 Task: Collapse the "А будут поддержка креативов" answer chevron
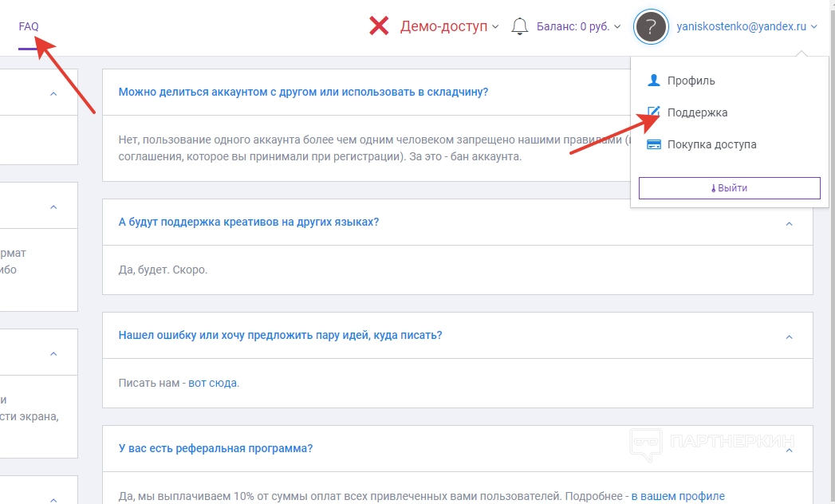click(789, 223)
